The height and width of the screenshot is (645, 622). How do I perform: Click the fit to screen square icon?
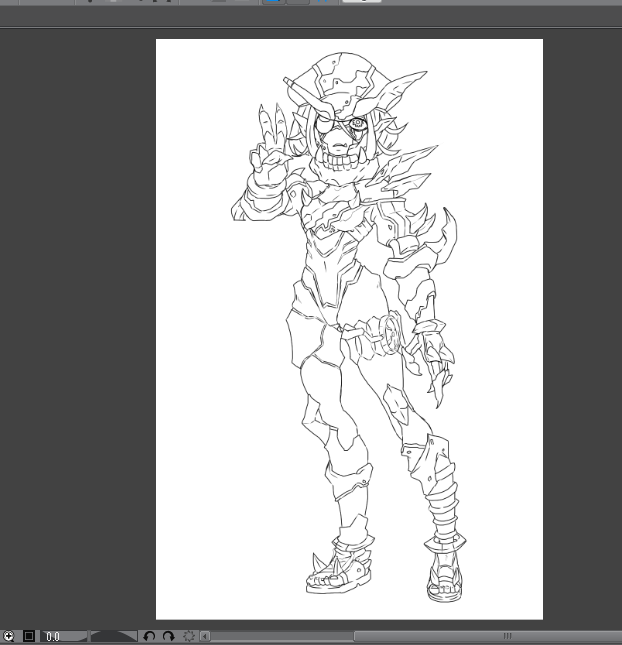(29, 636)
